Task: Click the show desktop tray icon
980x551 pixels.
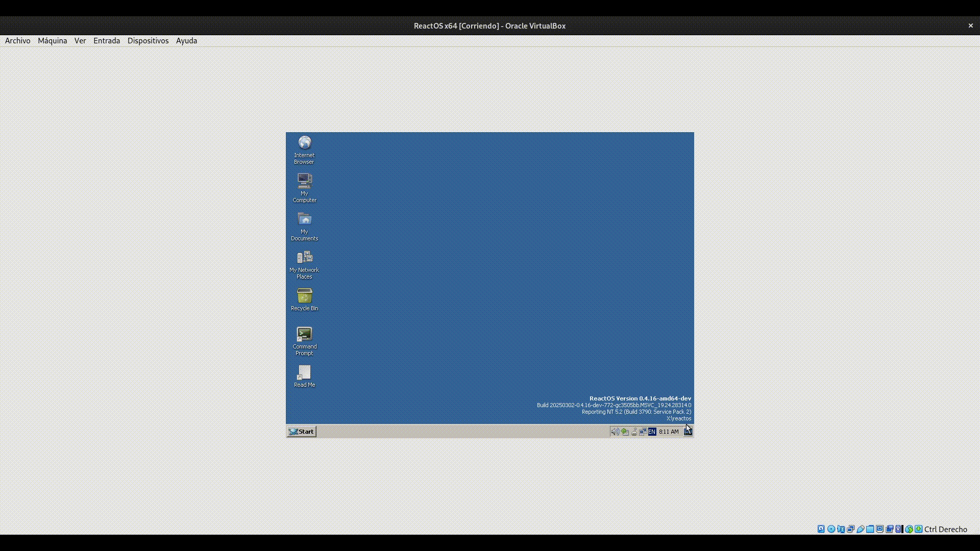Action: pos(688,432)
